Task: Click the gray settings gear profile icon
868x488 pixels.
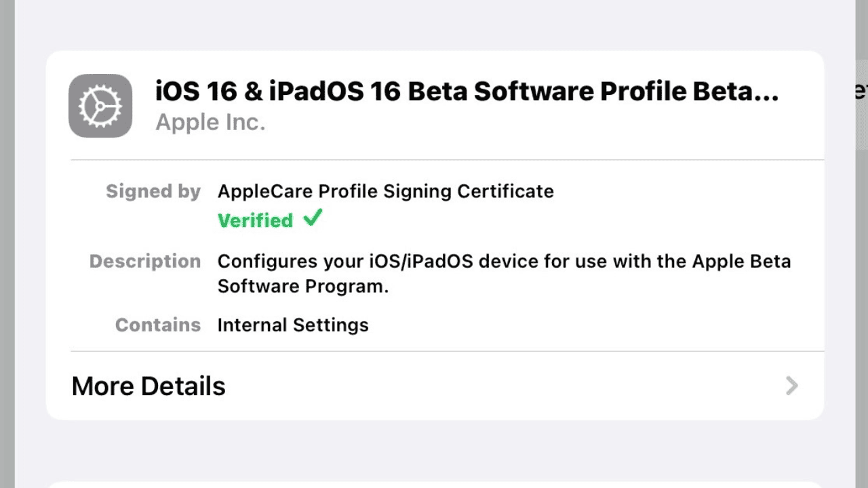Action: (x=100, y=106)
